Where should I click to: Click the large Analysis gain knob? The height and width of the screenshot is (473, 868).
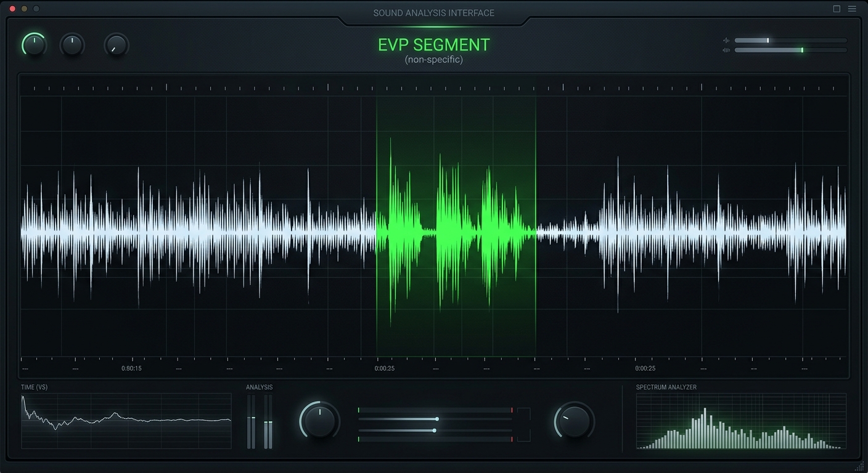tap(319, 421)
